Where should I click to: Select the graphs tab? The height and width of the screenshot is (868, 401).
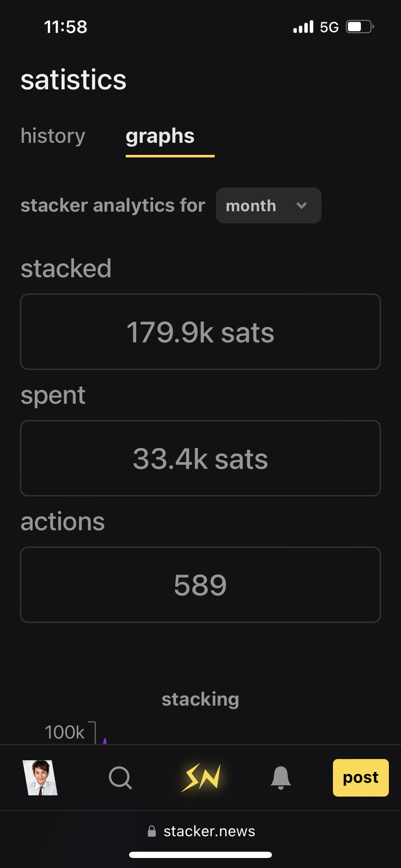click(160, 136)
